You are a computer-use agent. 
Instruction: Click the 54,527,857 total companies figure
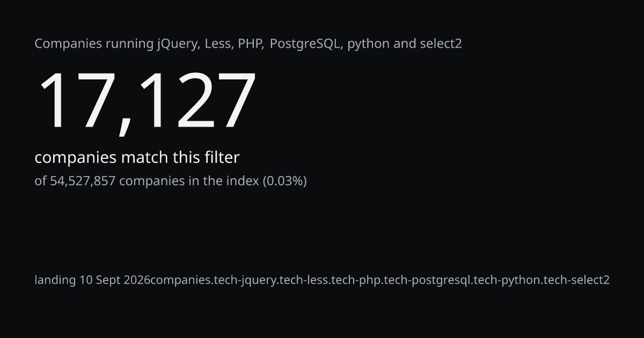tap(83, 181)
